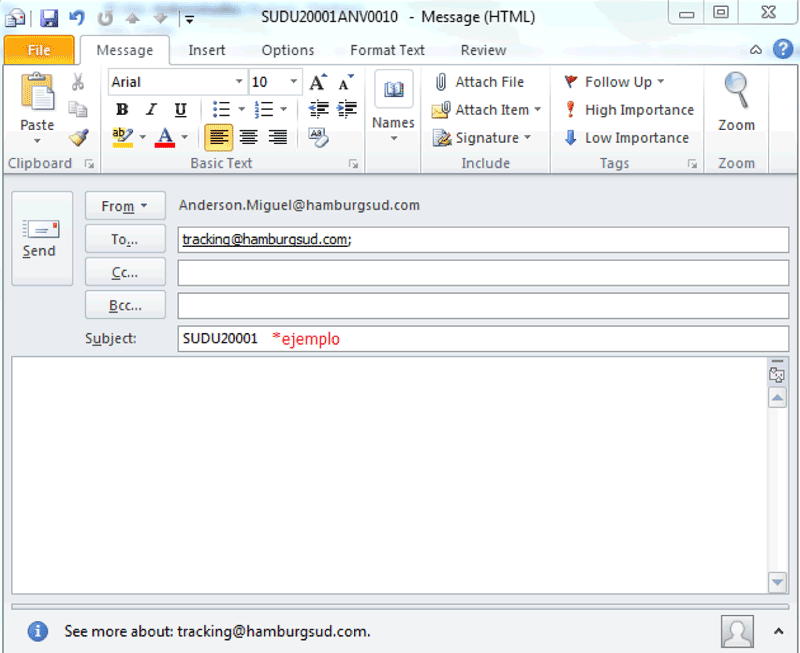
Task: Click the Zoom magnifier icon
Action: 736,90
